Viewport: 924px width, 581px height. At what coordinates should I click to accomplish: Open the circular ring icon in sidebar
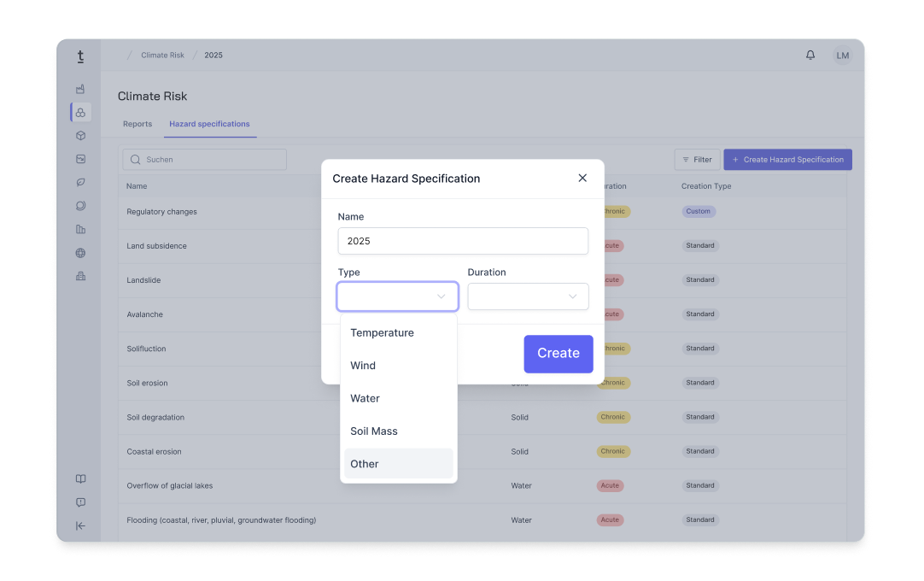(81, 206)
